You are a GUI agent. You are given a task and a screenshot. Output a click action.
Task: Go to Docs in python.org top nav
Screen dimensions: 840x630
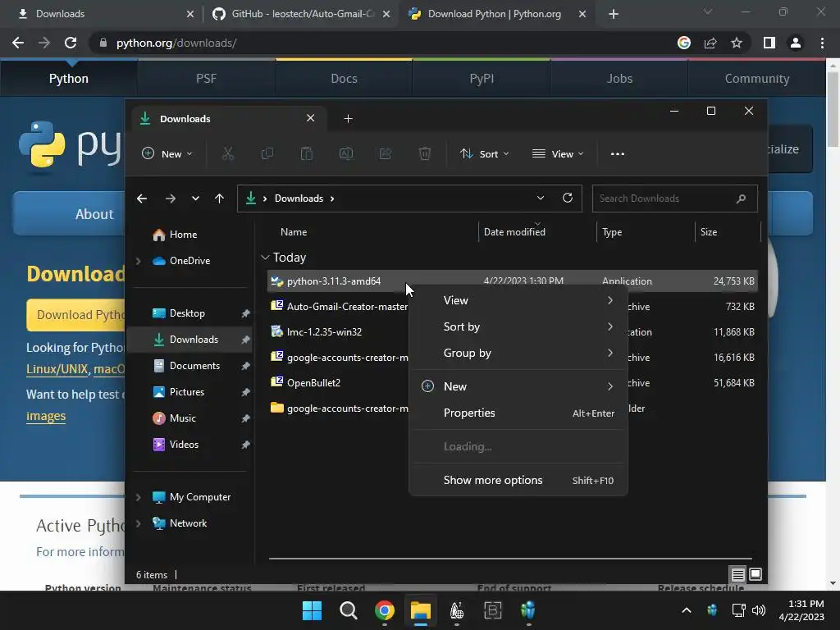pos(344,78)
